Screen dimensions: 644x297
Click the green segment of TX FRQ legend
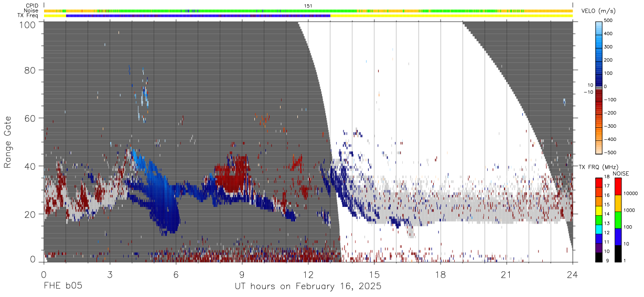[x=598, y=219]
